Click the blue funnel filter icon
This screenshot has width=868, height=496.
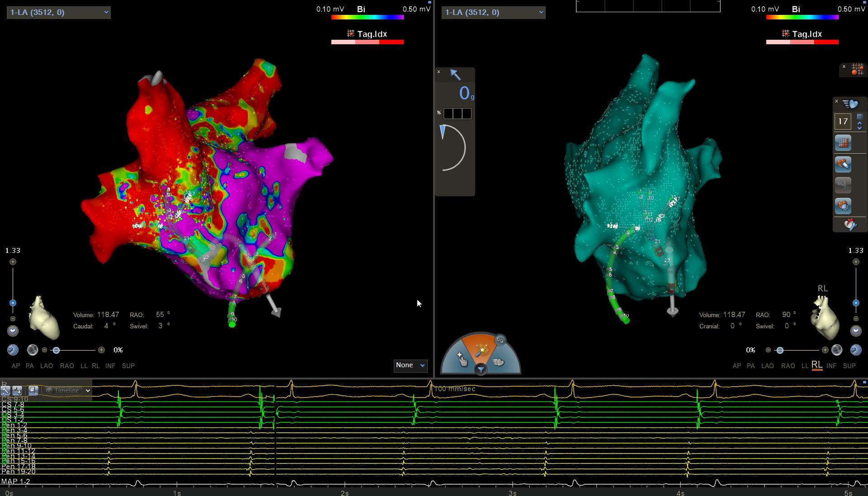(481, 370)
